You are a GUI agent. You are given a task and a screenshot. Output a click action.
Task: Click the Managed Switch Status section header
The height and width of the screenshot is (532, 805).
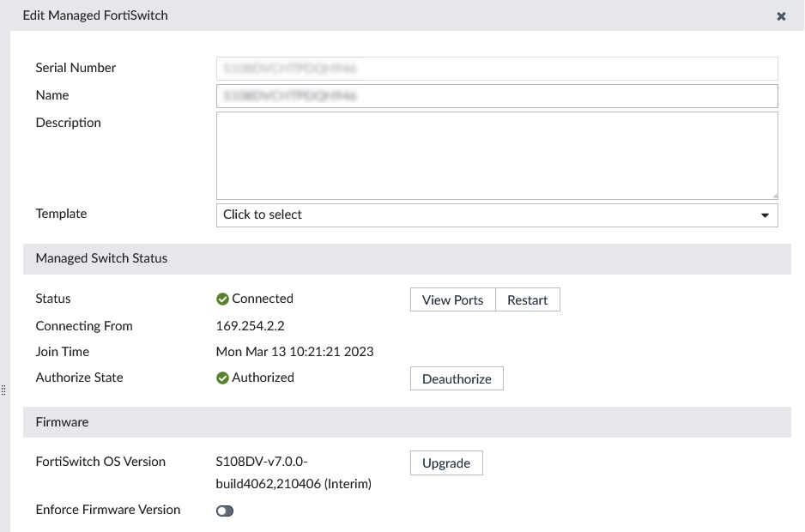click(x=102, y=258)
